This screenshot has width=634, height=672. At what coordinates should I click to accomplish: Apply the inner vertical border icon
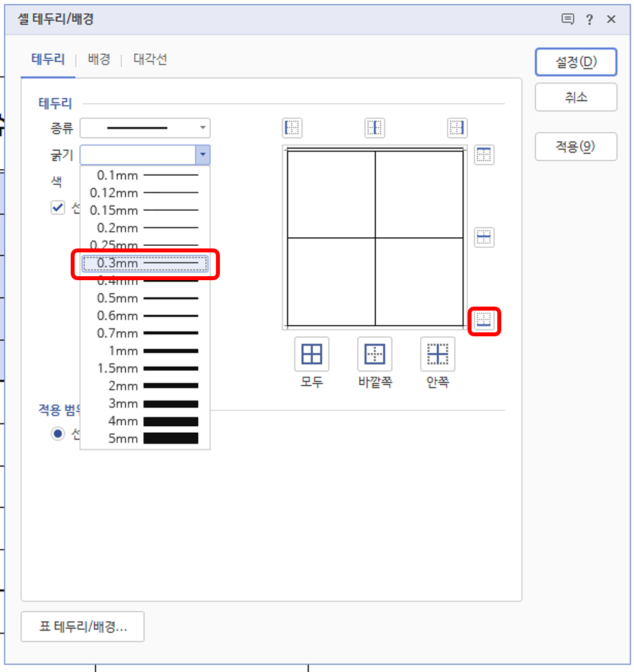click(375, 128)
